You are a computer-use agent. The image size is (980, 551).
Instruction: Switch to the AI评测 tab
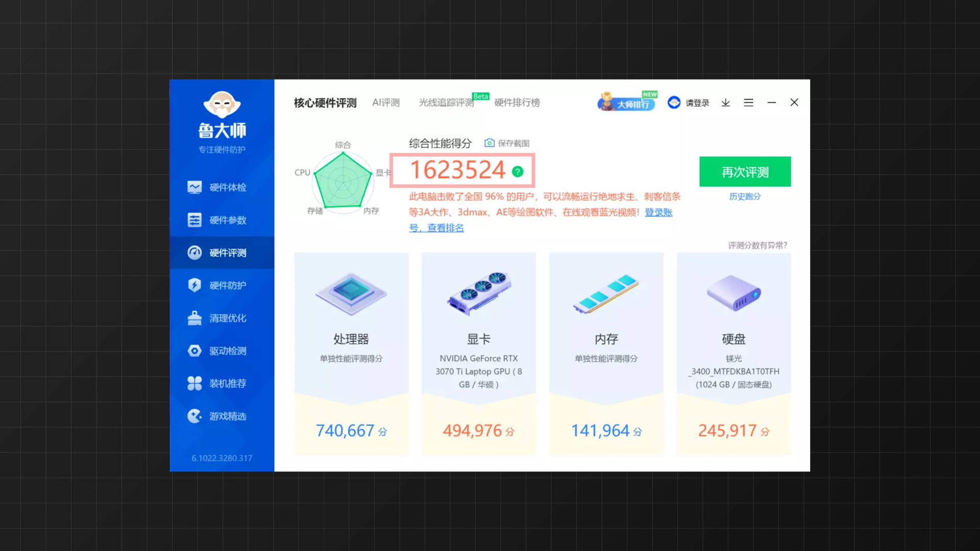click(385, 102)
